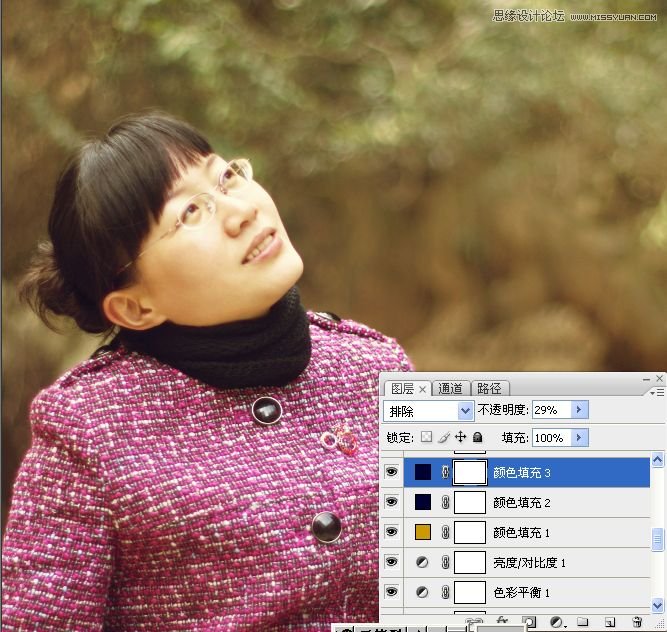This screenshot has height=632, width=667.
Task: Click dark navy swatch of 颜色填充 2
Action: [423, 502]
